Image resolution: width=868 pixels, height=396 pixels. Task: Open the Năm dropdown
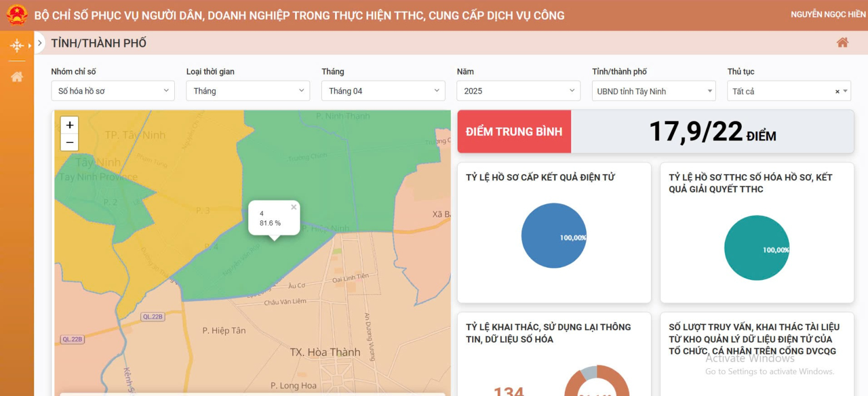pyautogui.click(x=518, y=91)
